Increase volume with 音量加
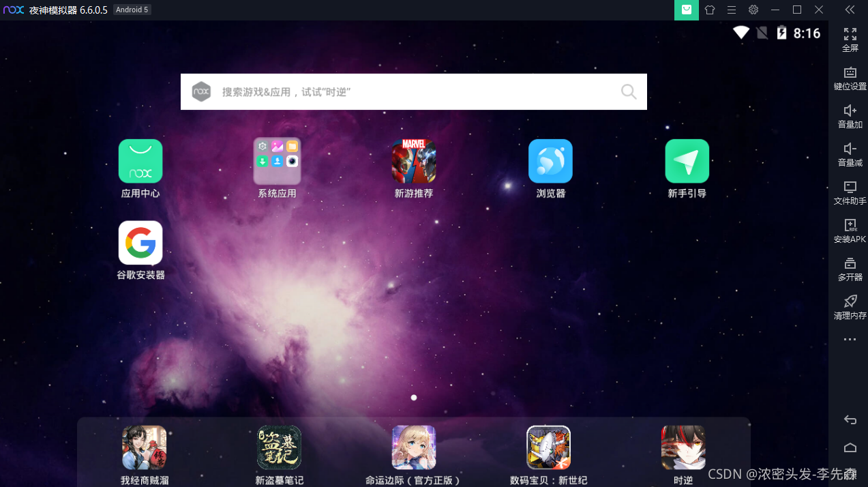Screen dimensions: 868x487 (850, 117)
